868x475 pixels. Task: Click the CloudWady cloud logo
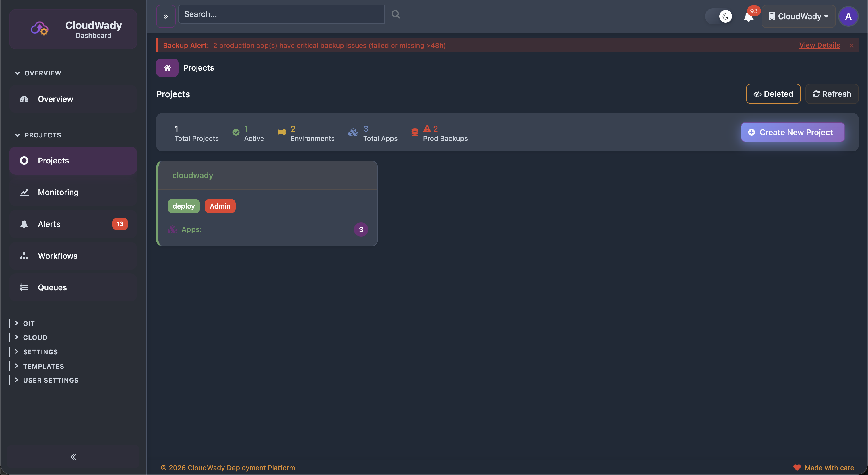(39, 29)
